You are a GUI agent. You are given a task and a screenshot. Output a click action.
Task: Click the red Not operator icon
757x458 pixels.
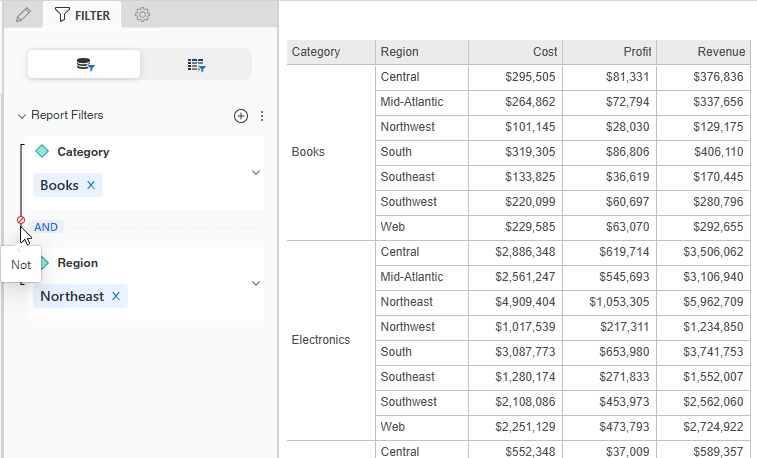[x=21, y=220]
